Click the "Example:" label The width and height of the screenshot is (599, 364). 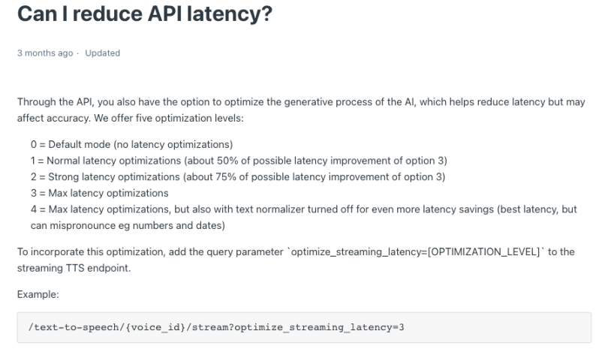pos(37,295)
